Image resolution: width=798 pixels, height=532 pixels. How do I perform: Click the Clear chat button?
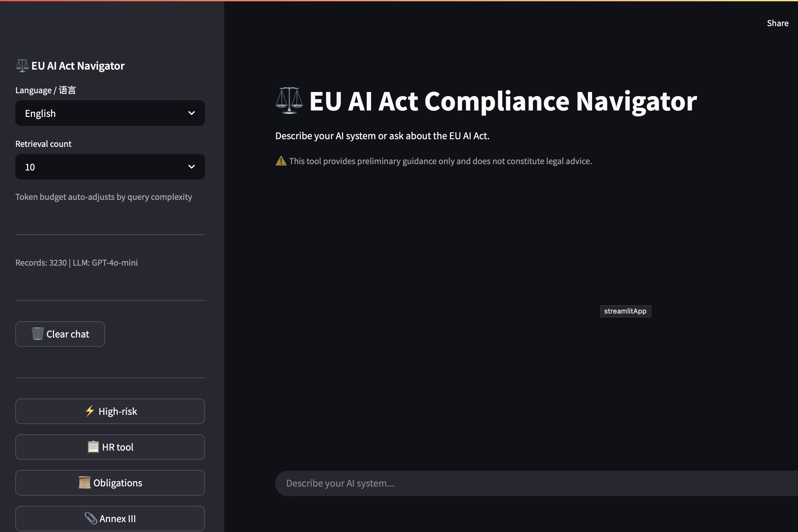pyautogui.click(x=60, y=334)
